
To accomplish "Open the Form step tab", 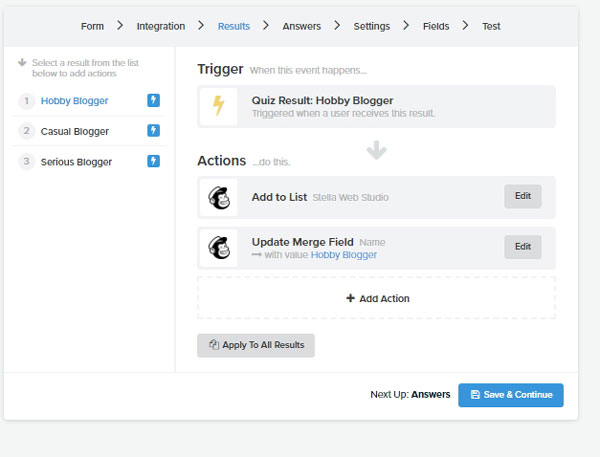I will tap(92, 26).
